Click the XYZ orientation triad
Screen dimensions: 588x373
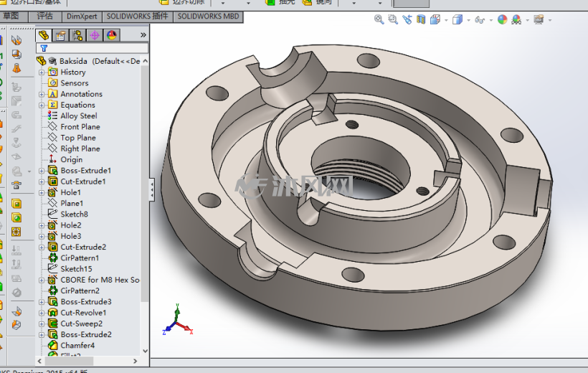pyautogui.click(x=177, y=320)
